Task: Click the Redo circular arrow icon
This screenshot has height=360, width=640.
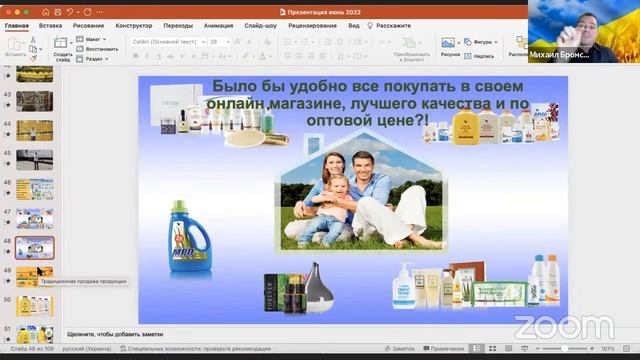Action: (x=87, y=12)
